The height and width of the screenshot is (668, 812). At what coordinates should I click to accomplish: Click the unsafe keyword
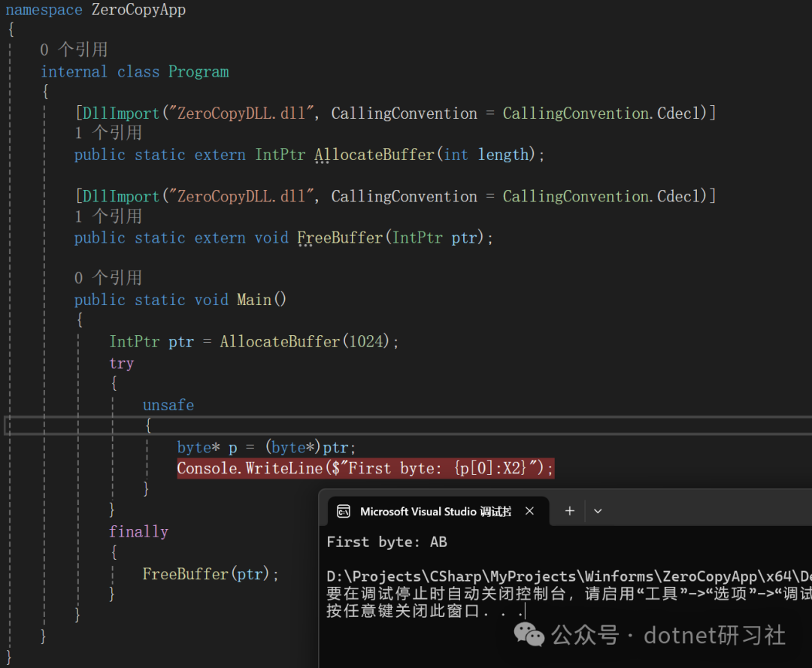tap(168, 405)
